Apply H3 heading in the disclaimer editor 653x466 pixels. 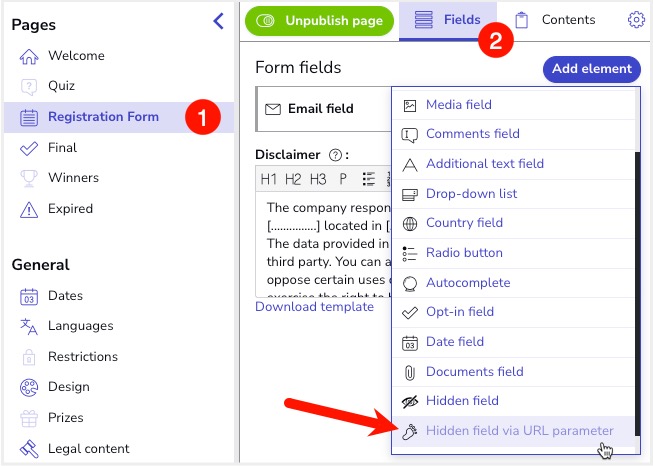pyautogui.click(x=318, y=179)
